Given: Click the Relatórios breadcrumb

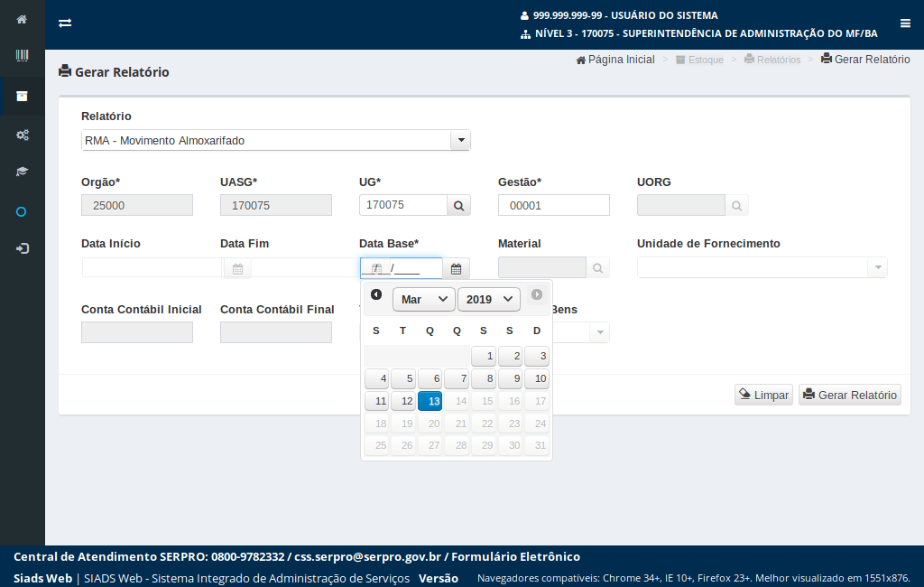Looking at the screenshot, I should (x=772, y=60).
